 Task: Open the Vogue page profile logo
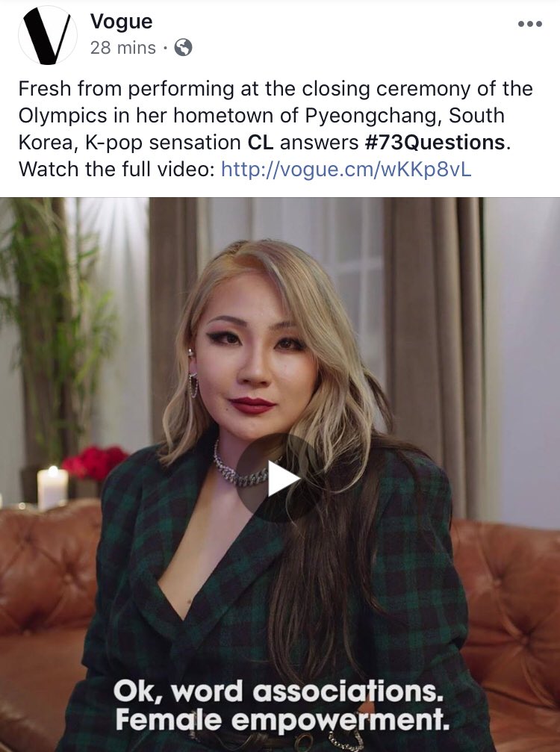(47, 36)
